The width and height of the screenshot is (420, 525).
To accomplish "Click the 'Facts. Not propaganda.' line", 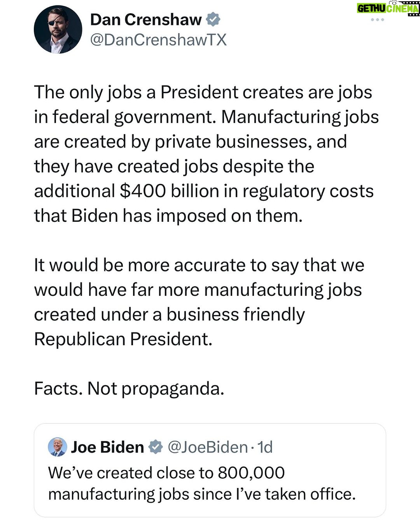I will click(129, 388).
